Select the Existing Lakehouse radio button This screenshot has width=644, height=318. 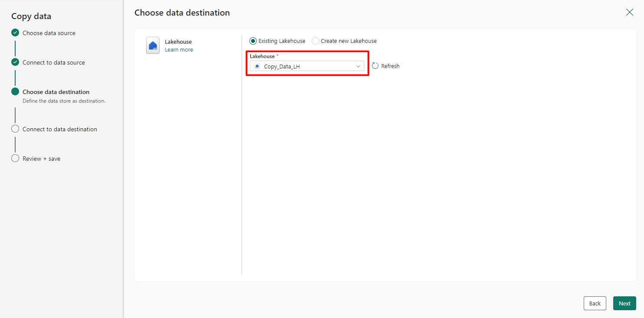[253, 41]
